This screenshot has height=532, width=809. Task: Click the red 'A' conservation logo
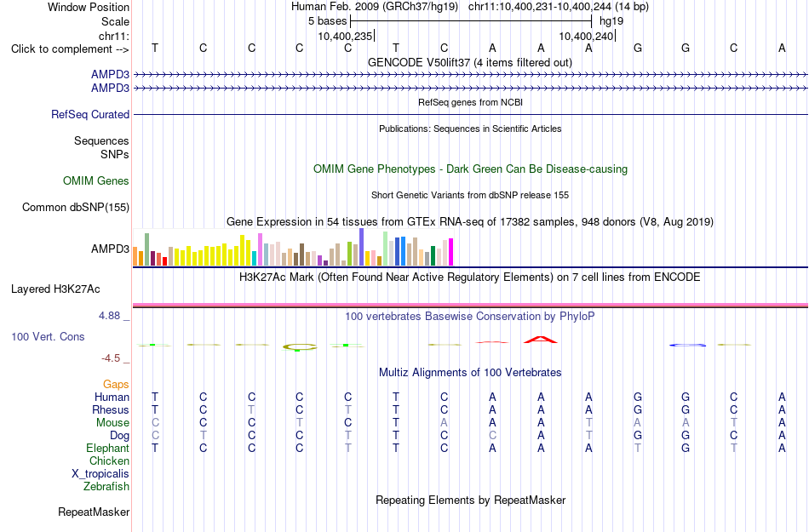(540, 339)
